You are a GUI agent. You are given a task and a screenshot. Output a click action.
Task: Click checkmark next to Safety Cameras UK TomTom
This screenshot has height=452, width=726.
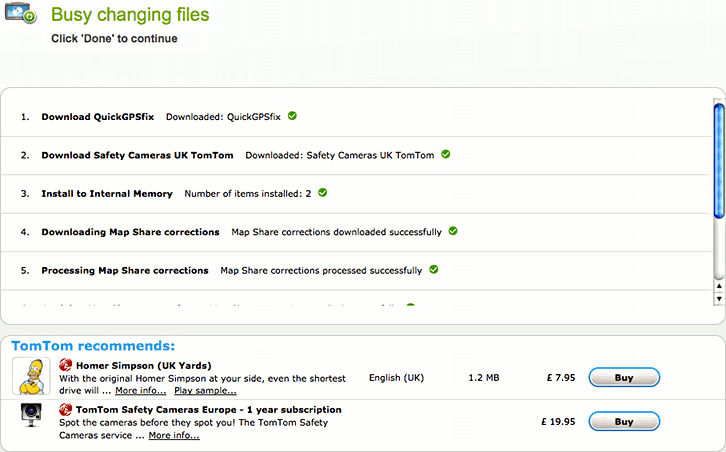[446, 154]
